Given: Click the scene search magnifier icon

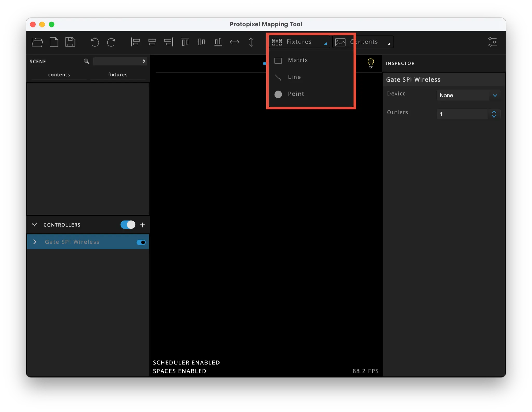Looking at the screenshot, I should click(87, 61).
